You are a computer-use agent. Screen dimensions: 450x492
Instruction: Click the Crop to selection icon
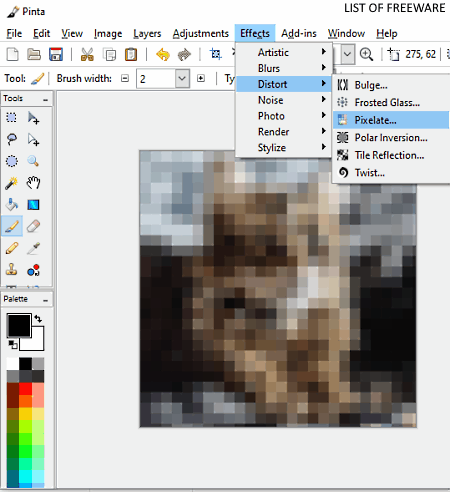[x=216, y=54]
